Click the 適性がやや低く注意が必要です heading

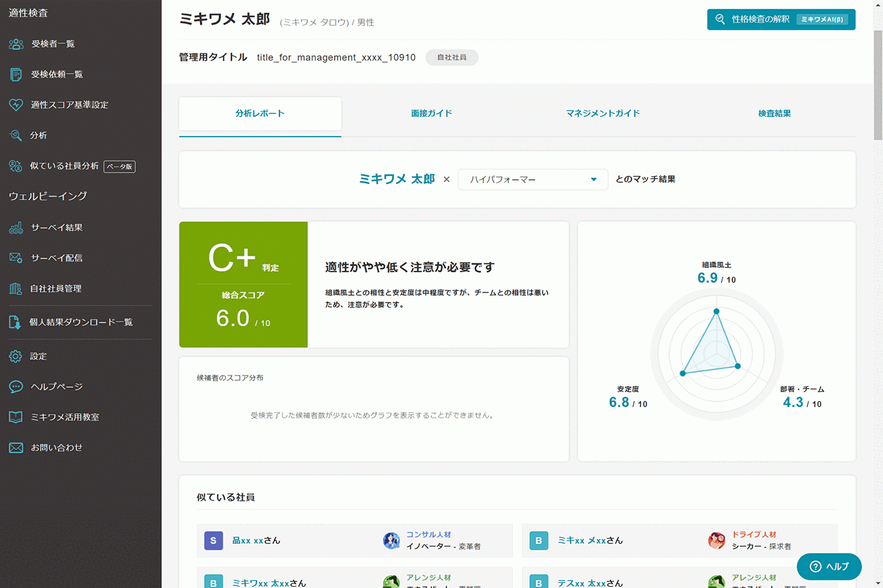(410, 267)
